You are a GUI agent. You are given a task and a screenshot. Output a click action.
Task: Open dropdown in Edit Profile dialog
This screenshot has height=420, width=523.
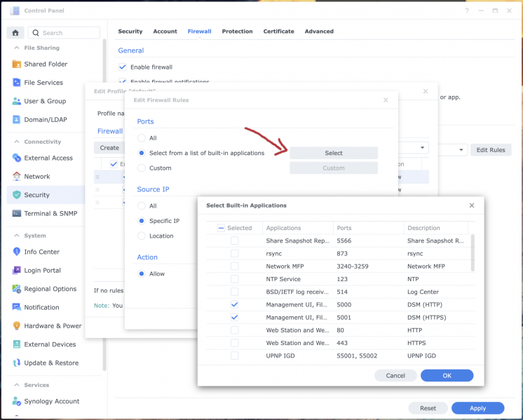[x=422, y=147]
